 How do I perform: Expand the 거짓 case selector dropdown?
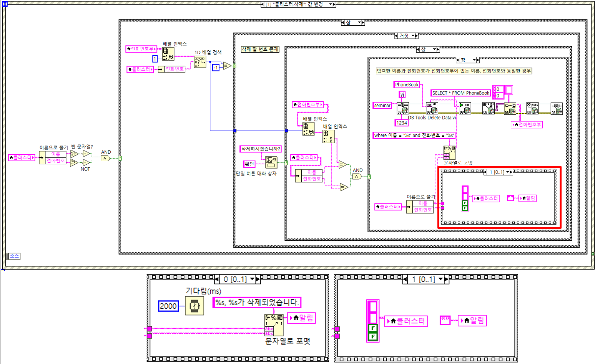413,36
